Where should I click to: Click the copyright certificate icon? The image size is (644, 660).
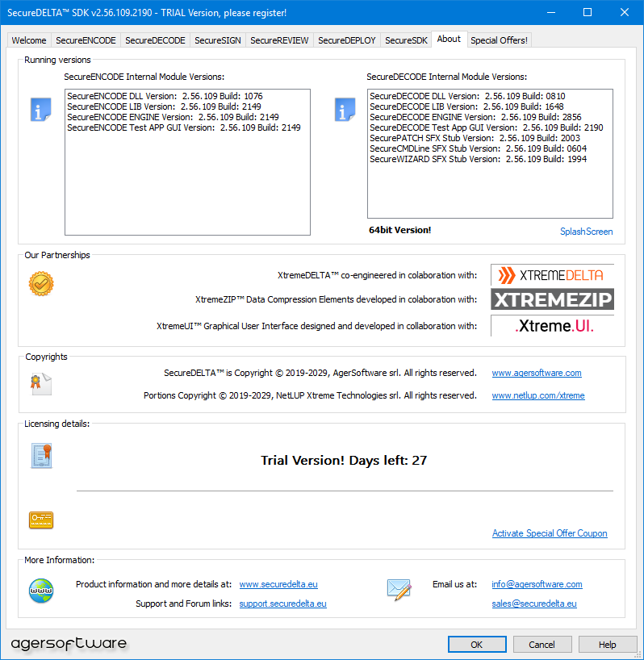tap(41, 384)
